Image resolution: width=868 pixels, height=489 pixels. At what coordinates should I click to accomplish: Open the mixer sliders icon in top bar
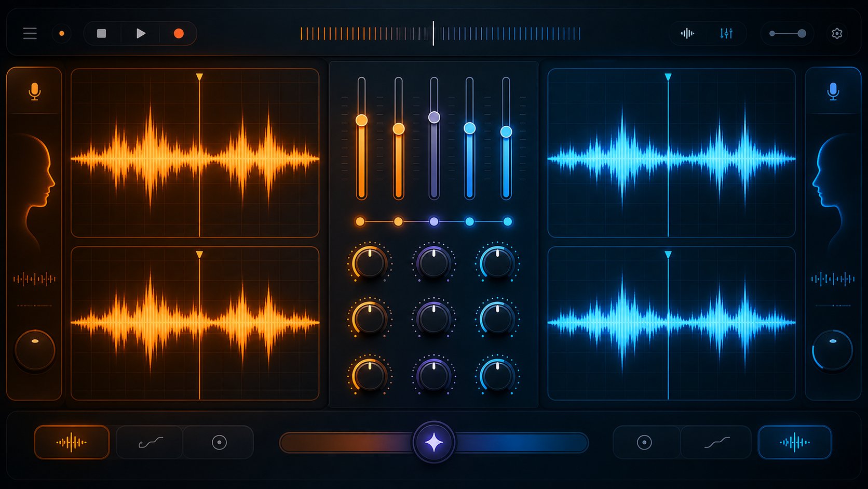[x=726, y=34]
